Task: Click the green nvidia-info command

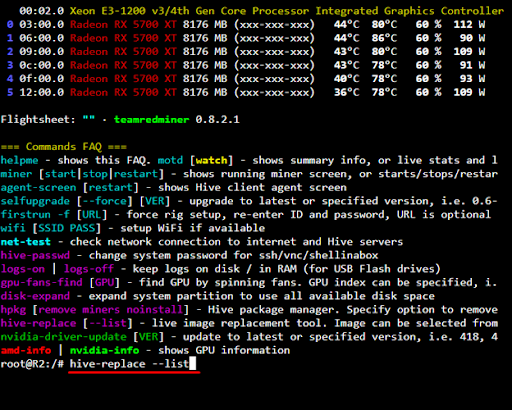Action: coord(104,350)
